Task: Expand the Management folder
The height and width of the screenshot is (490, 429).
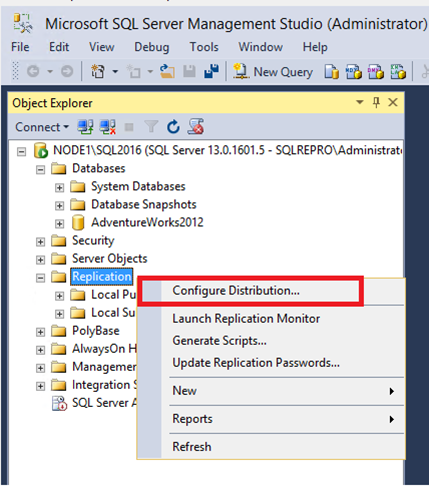Action: pos(40,368)
